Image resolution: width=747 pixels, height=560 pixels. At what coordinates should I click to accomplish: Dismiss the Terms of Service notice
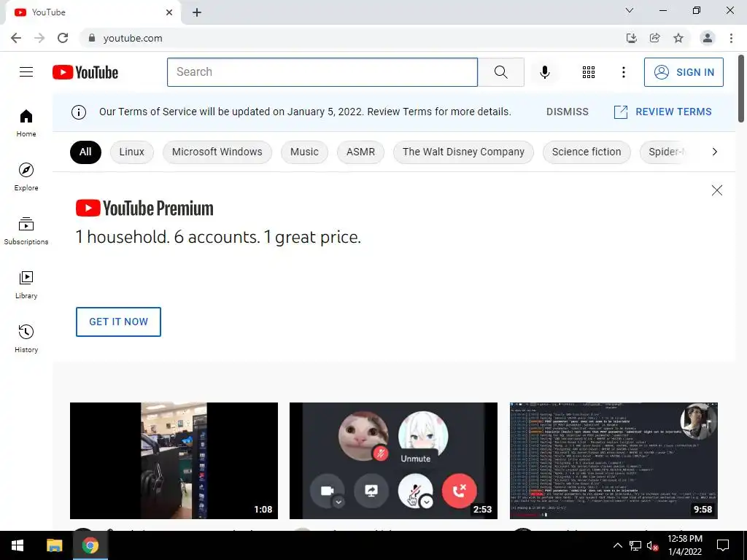pos(568,112)
